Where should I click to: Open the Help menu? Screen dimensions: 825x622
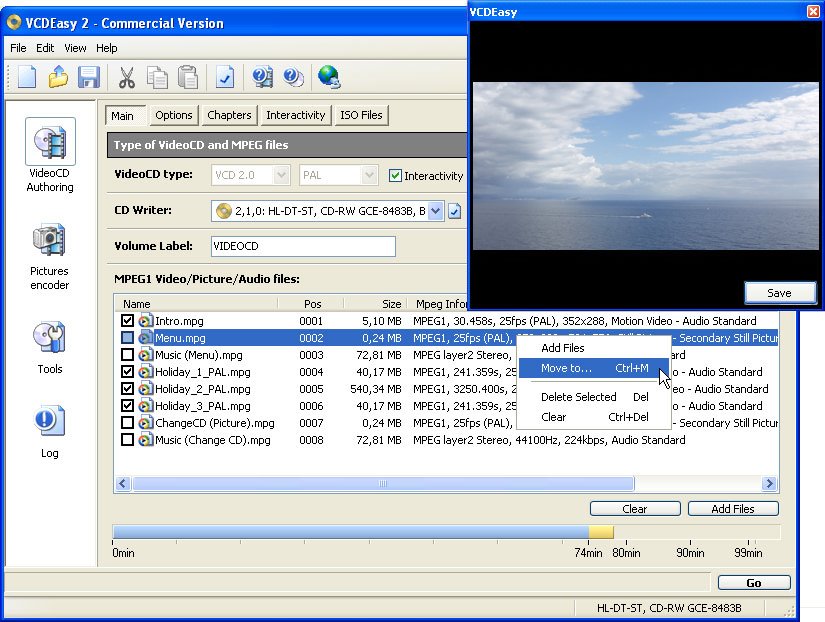coord(106,48)
